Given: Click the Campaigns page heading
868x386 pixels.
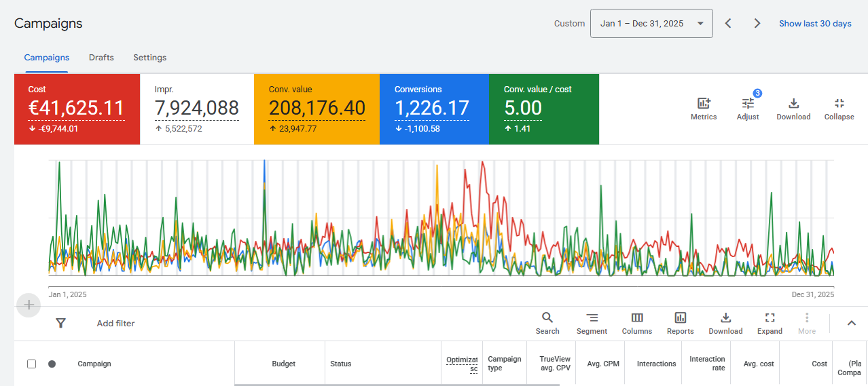Looking at the screenshot, I should tap(48, 23).
